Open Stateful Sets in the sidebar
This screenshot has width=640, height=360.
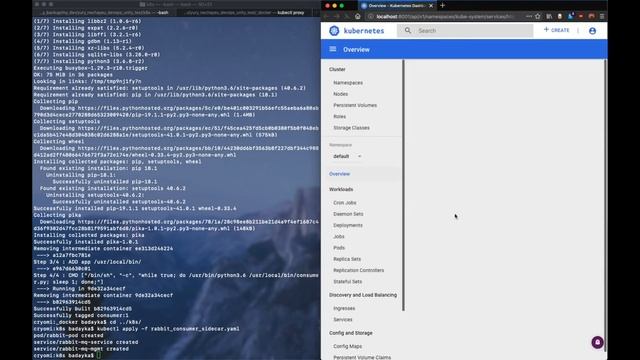pyautogui.click(x=347, y=282)
